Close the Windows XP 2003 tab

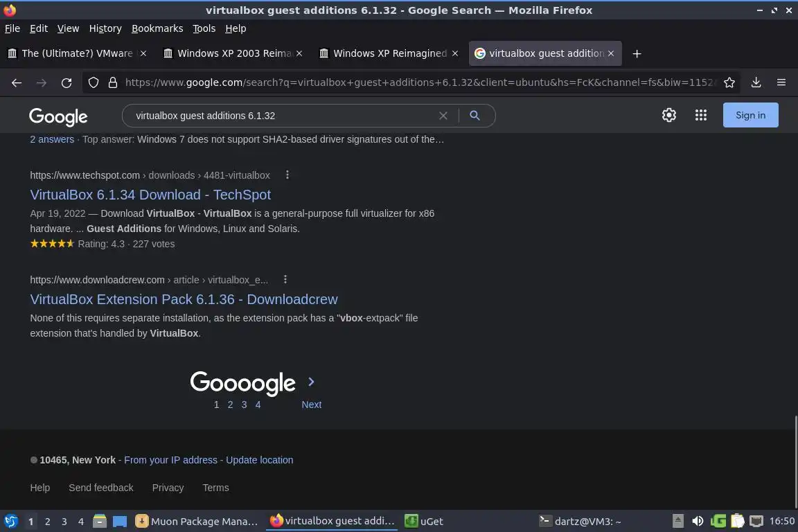click(x=299, y=53)
